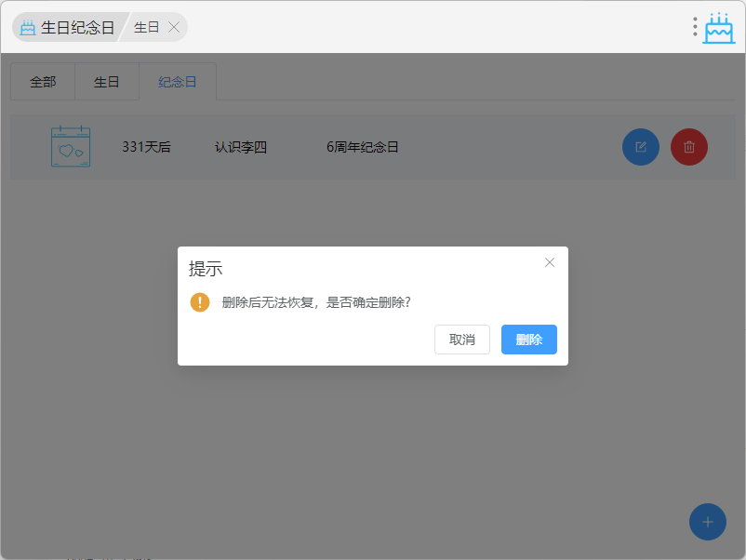Image resolution: width=746 pixels, height=560 pixels.
Task: Click the orange warning exclamation icon
Action: 200,302
